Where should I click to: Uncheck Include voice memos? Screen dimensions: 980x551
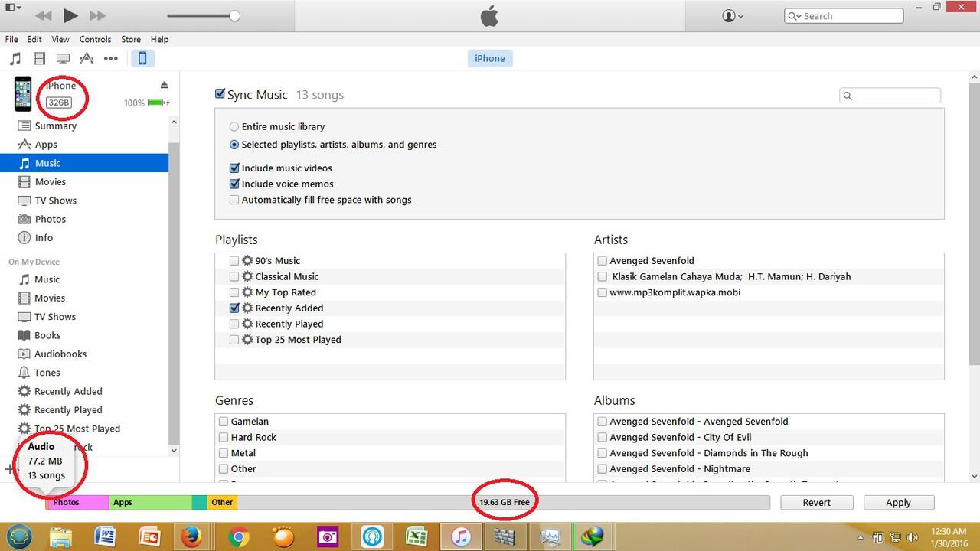[234, 184]
